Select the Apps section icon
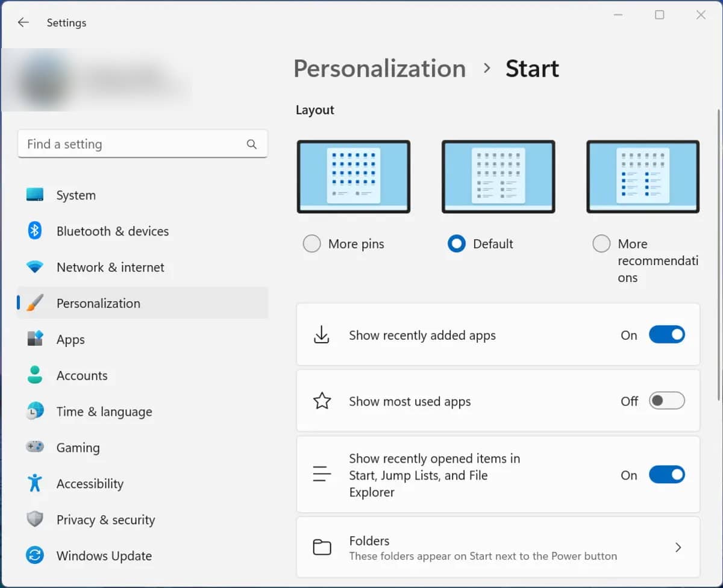The height and width of the screenshot is (588, 723). pyautogui.click(x=35, y=339)
